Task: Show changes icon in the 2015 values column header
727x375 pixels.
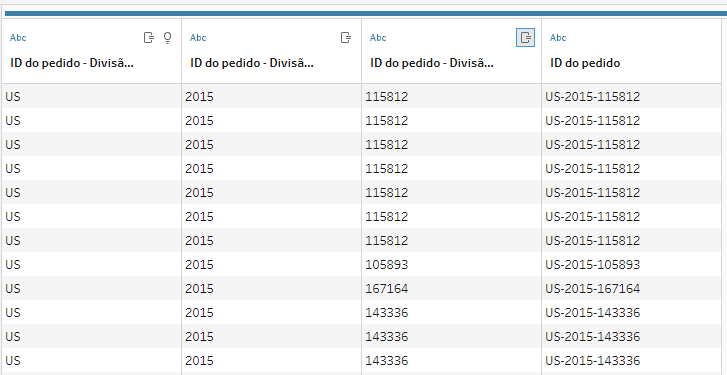Action: (346, 38)
